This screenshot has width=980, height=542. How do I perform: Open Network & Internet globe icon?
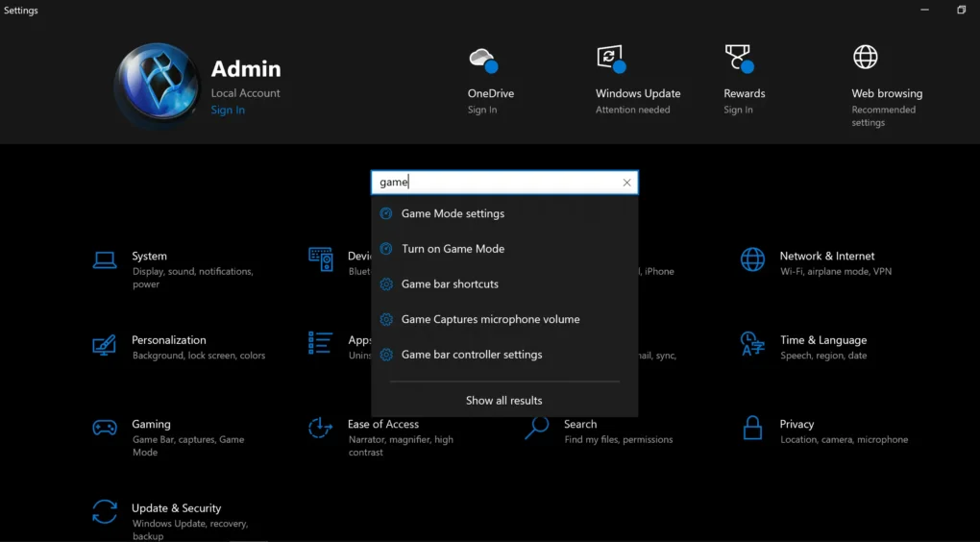[x=752, y=259]
